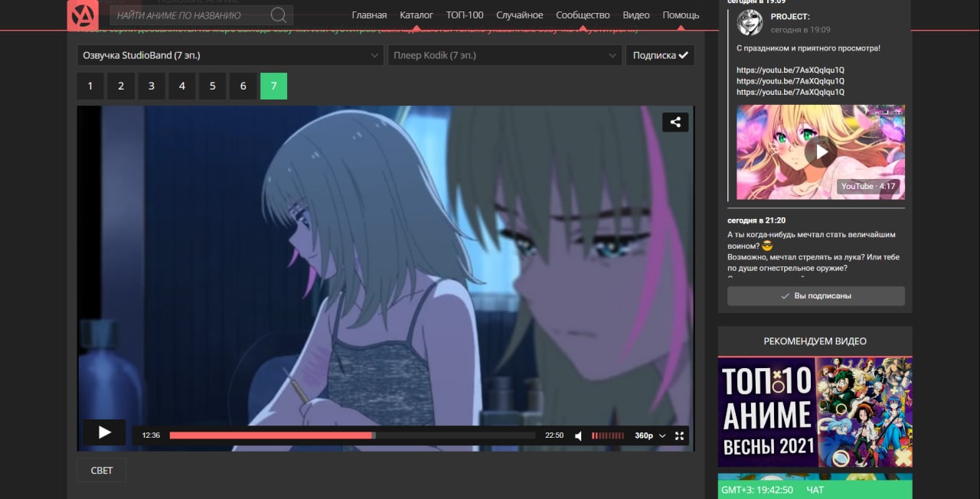The width and height of the screenshot is (980, 499).
Task: Expand the Плеер Kodik dropdown
Action: click(505, 55)
